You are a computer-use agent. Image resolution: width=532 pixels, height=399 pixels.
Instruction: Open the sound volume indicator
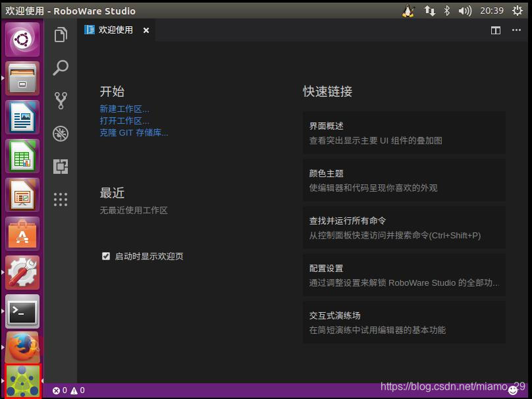pos(465,11)
